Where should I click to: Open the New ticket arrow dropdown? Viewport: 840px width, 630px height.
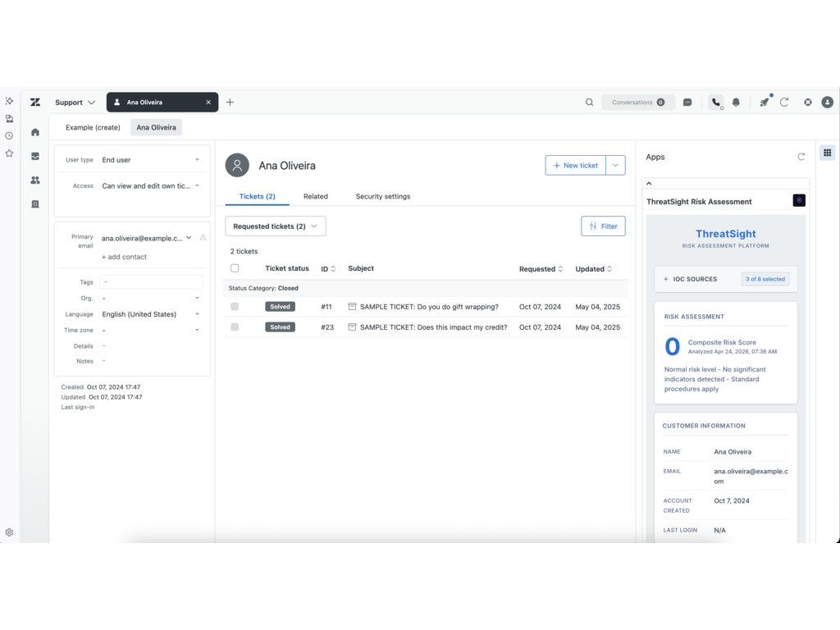[615, 166]
